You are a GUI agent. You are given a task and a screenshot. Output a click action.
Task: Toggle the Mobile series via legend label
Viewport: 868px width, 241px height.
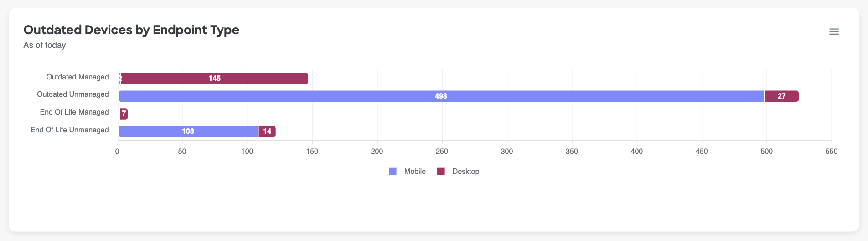tap(414, 171)
